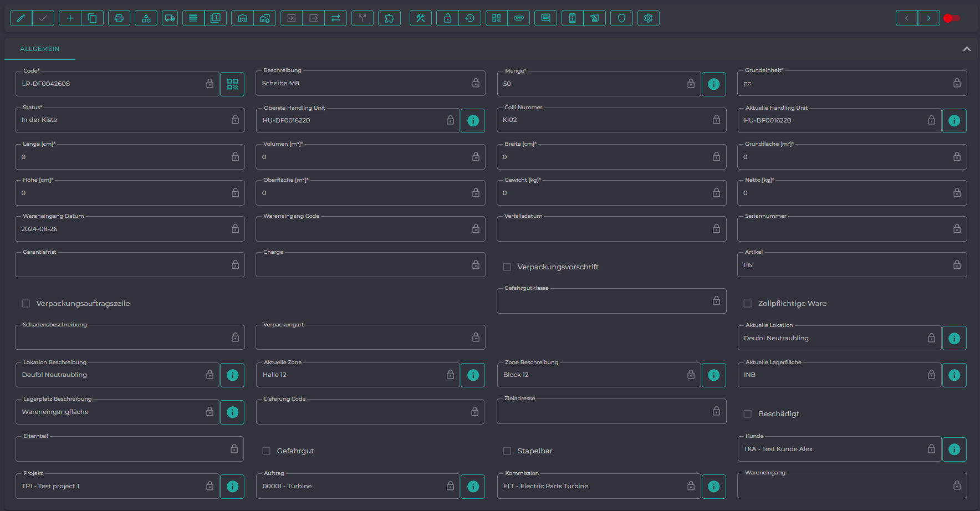
Task: Collapse the Allgemein section with chevron
Action: [x=967, y=49]
